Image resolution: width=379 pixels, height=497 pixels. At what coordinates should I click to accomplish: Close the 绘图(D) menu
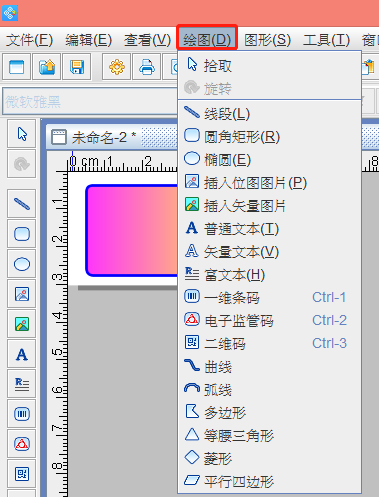pos(207,40)
